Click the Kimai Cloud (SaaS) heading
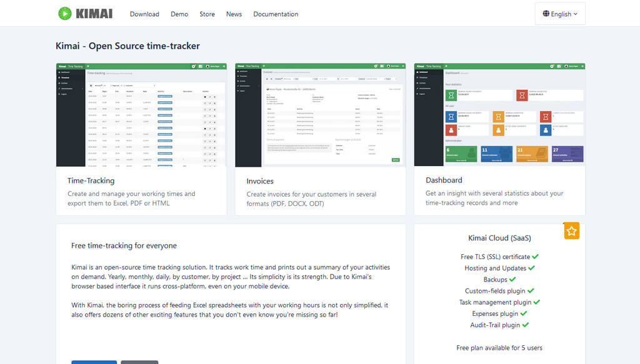The width and height of the screenshot is (640, 364). (x=499, y=238)
